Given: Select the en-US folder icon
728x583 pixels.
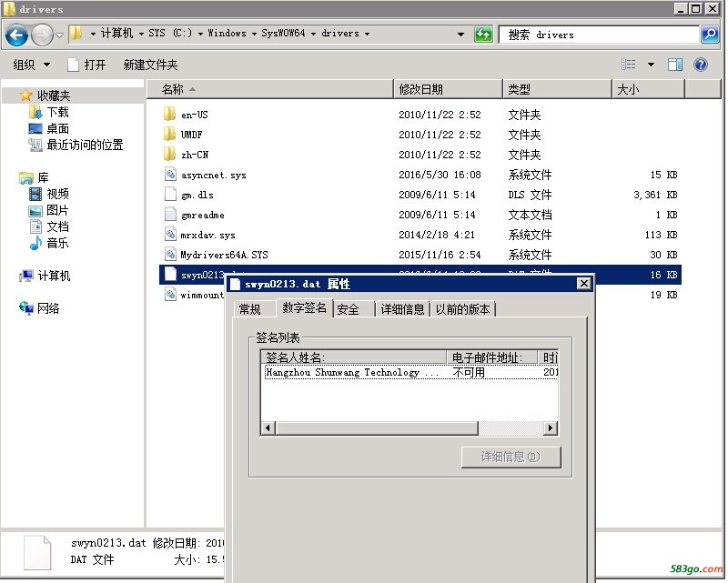Looking at the screenshot, I should [x=169, y=115].
